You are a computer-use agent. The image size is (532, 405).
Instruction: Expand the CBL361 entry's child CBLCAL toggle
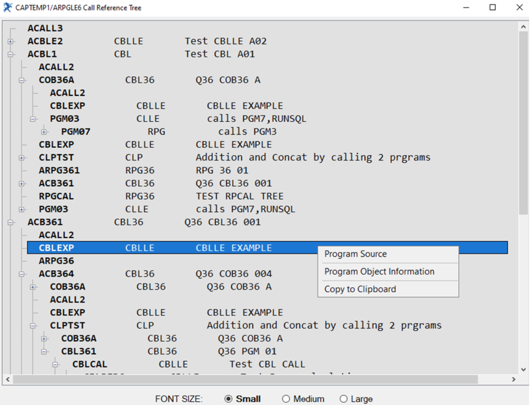tap(55, 364)
